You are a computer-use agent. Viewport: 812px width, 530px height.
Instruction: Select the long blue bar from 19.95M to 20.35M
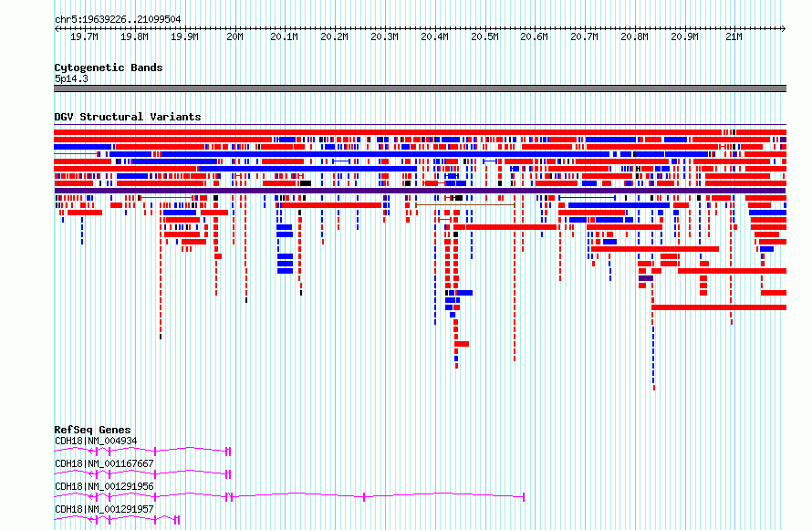pos(307,169)
